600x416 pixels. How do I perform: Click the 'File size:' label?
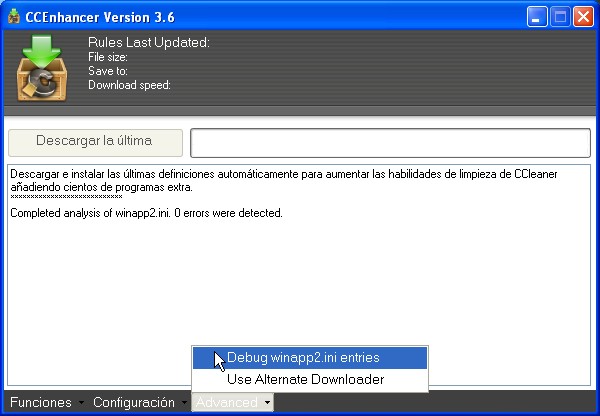[x=108, y=57]
